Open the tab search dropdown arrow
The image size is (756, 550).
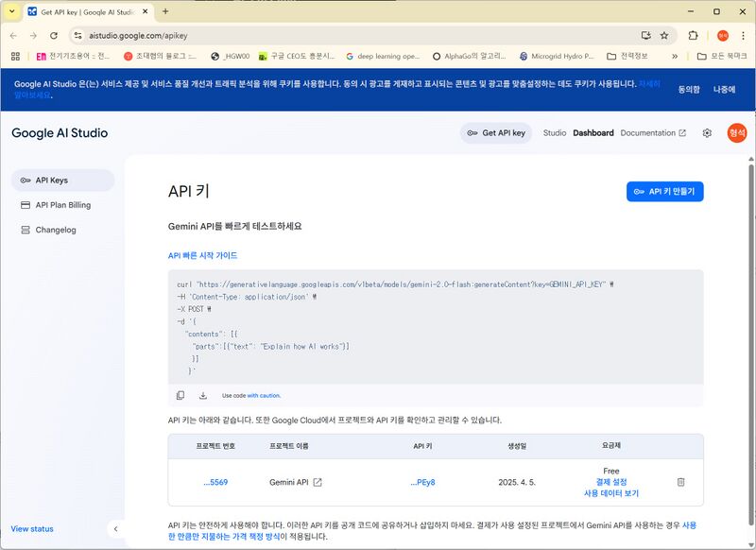[x=11, y=11]
